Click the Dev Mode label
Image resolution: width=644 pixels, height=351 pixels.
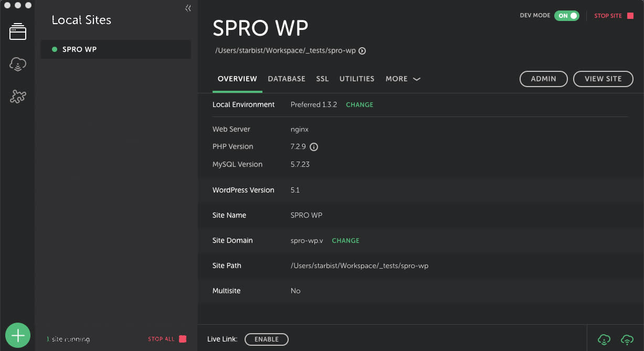(535, 16)
